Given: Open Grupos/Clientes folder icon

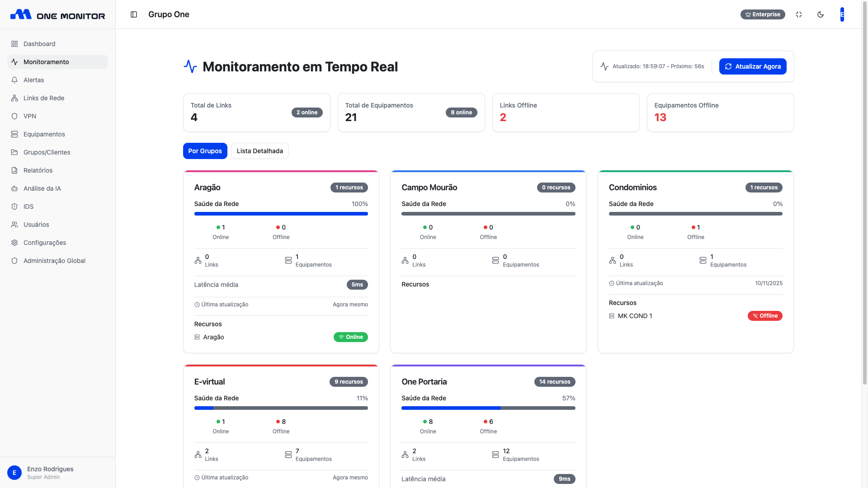Looking at the screenshot, I should pyautogui.click(x=14, y=152).
